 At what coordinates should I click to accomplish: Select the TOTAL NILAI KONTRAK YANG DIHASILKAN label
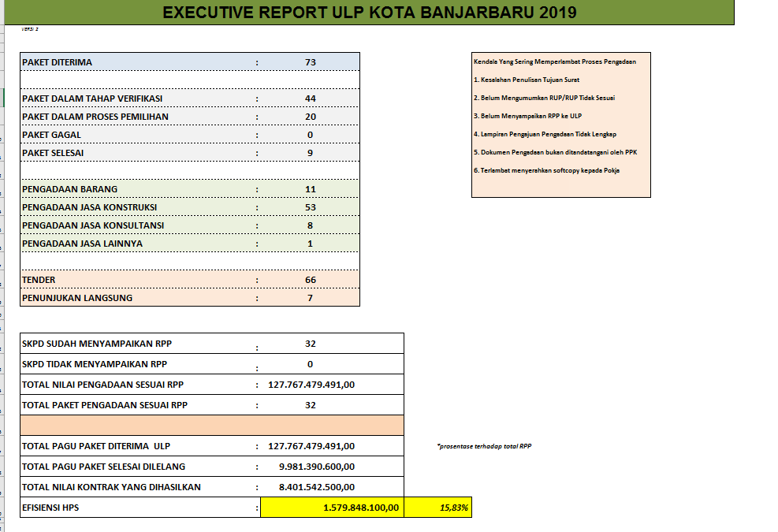tap(111, 487)
